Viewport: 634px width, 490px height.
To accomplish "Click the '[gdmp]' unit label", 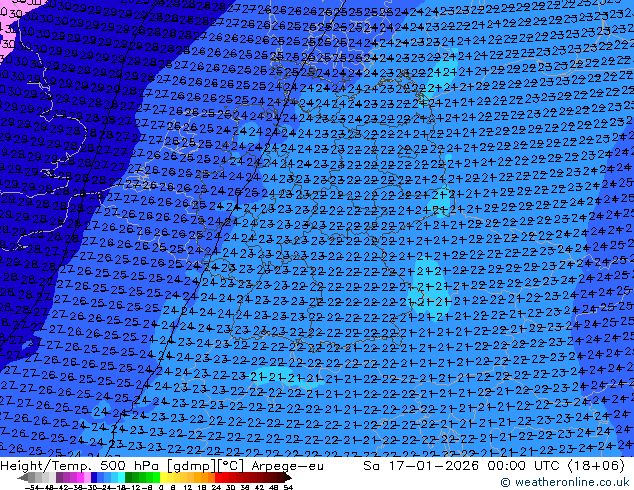I will 194,466.
